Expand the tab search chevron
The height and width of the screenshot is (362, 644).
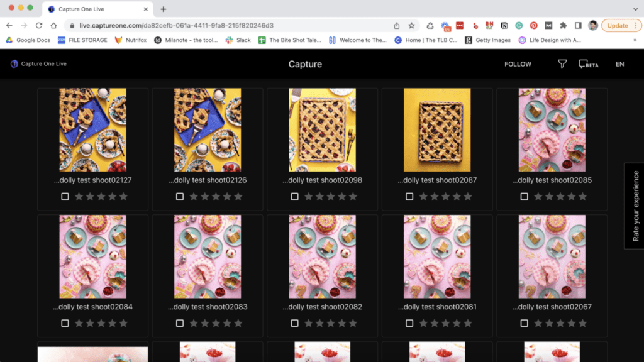click(635, 9)
